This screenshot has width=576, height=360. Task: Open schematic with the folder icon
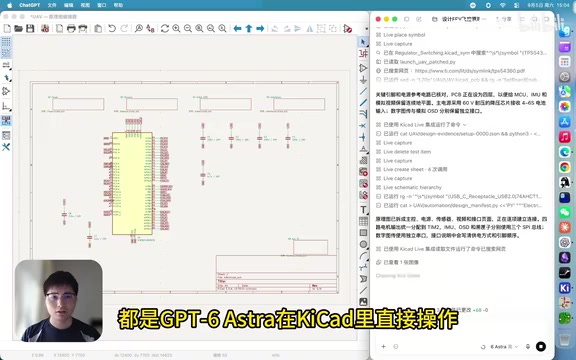point(18,28)
